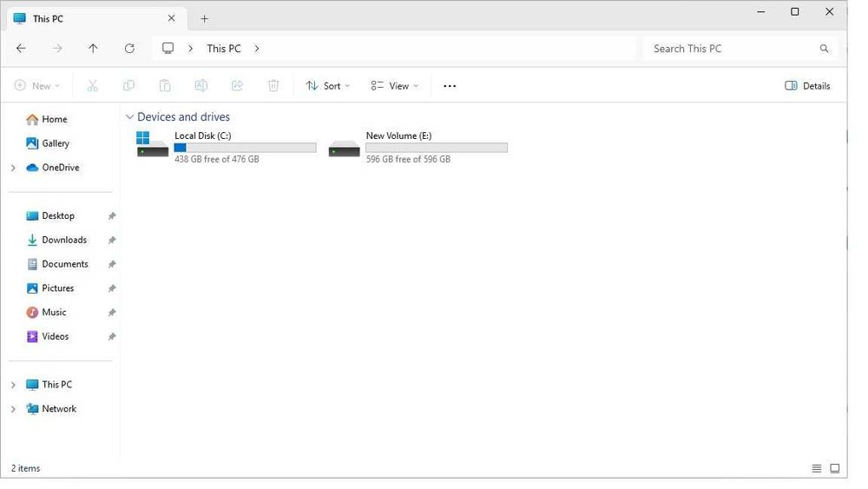The width and height of the screenshot is (868, 489).
Task: Unpin Desktop using its pin icon
Action: [112, 216]
